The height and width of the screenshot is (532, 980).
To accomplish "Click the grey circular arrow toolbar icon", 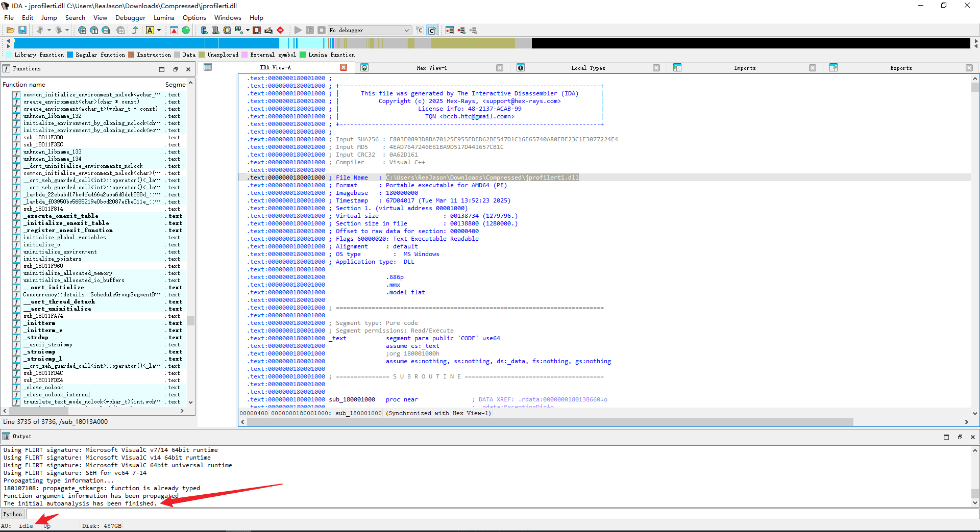I will [120, 30].
